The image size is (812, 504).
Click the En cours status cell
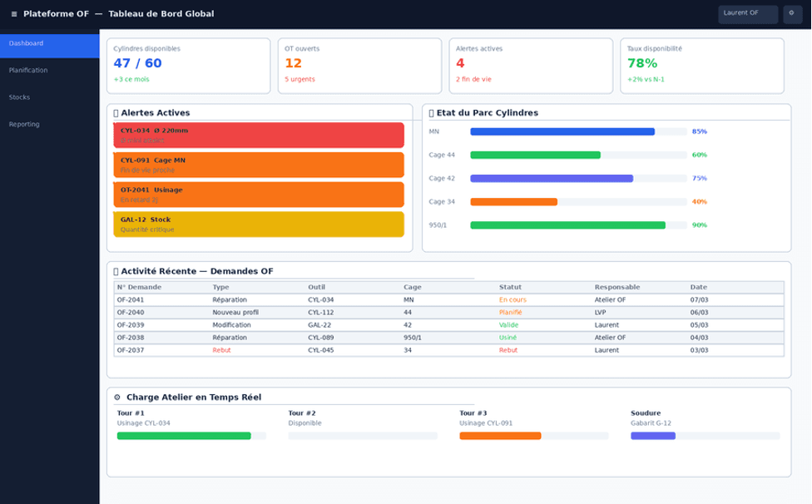pyautogui.click(x=512, y=300)
